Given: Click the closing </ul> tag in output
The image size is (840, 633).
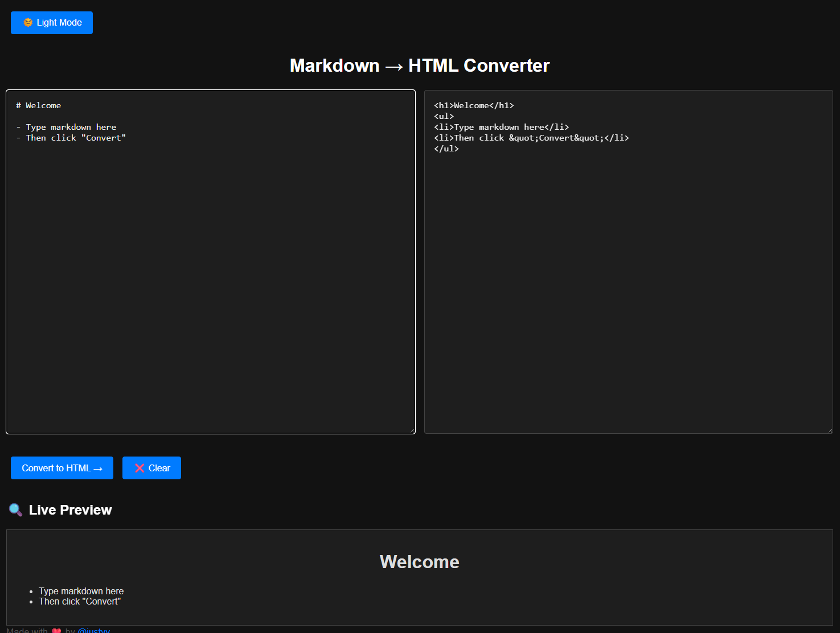Looking at the screenshot, I should (x=446, y=149).
